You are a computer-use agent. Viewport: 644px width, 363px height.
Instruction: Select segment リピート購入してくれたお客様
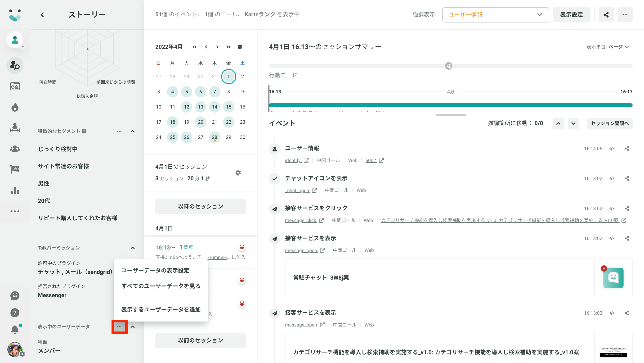click(x=78, y=218)
